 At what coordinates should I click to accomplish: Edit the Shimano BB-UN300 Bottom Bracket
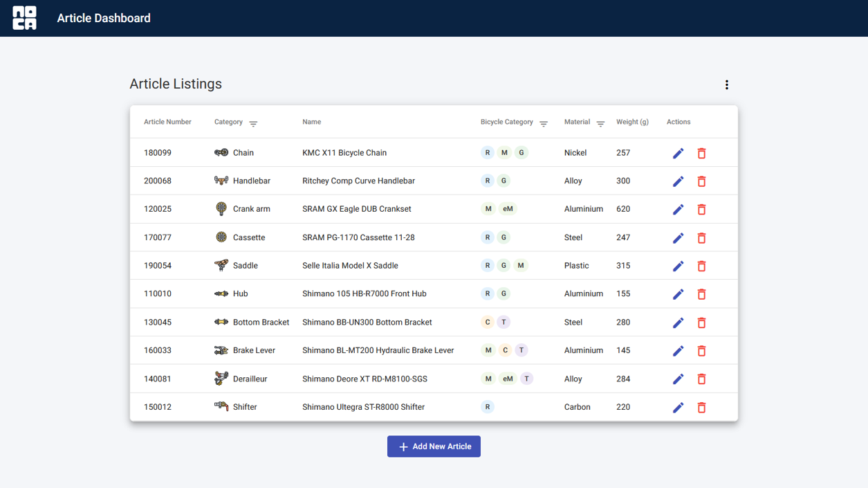point(678,323)
